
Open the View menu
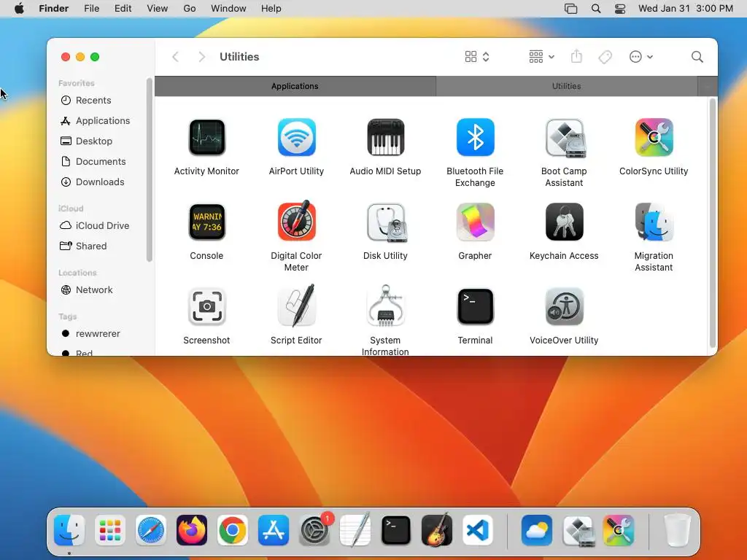pos(158,9)
